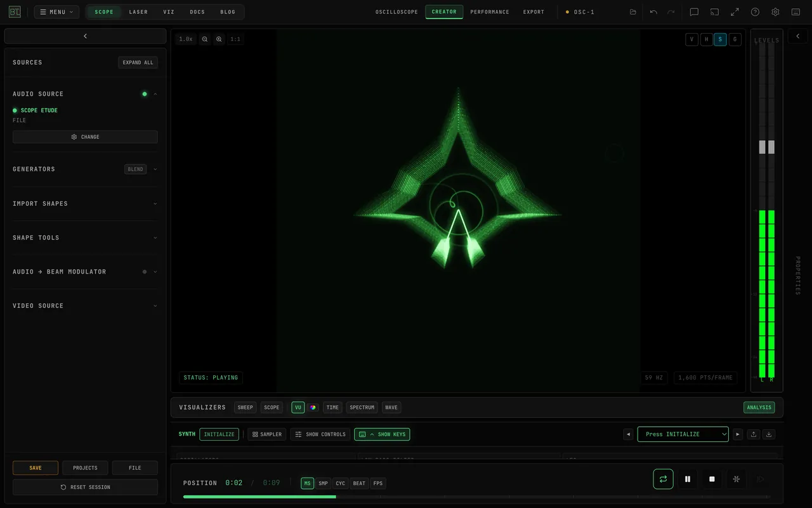The width and height of the screenshot is (812, 508).
Task: Collapse the left sidebar panel
Action: pyautogui.click(x=85, y=36)
